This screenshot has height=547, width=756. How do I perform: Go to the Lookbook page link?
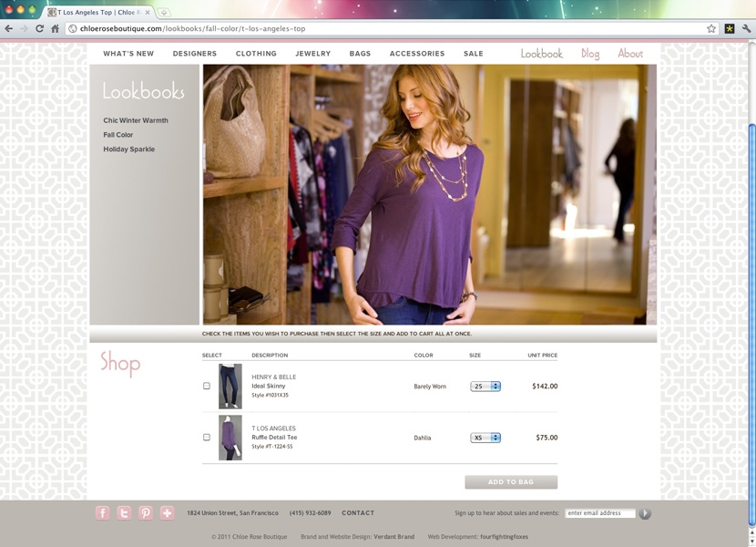pyautogui.click(x=541, y=54)
